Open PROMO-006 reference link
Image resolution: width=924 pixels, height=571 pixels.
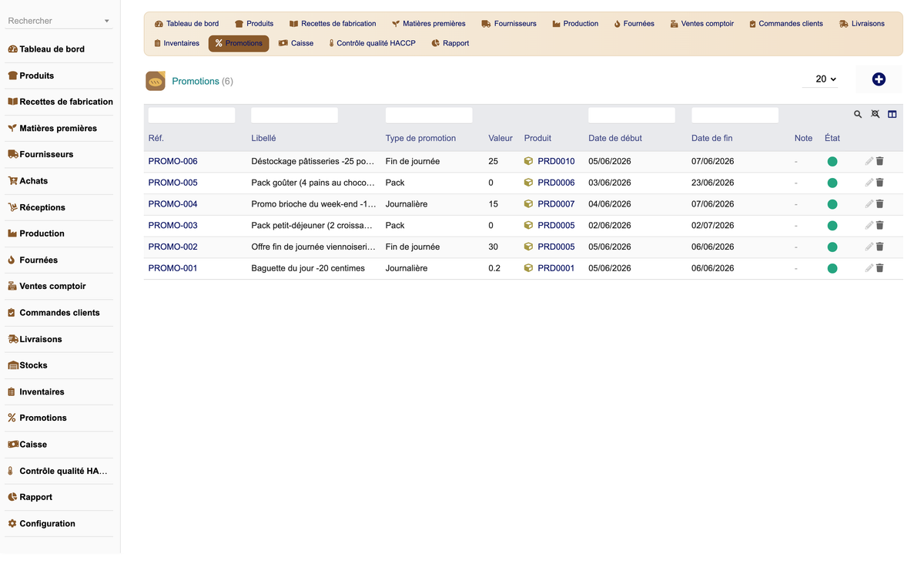(x=172, y=161)
